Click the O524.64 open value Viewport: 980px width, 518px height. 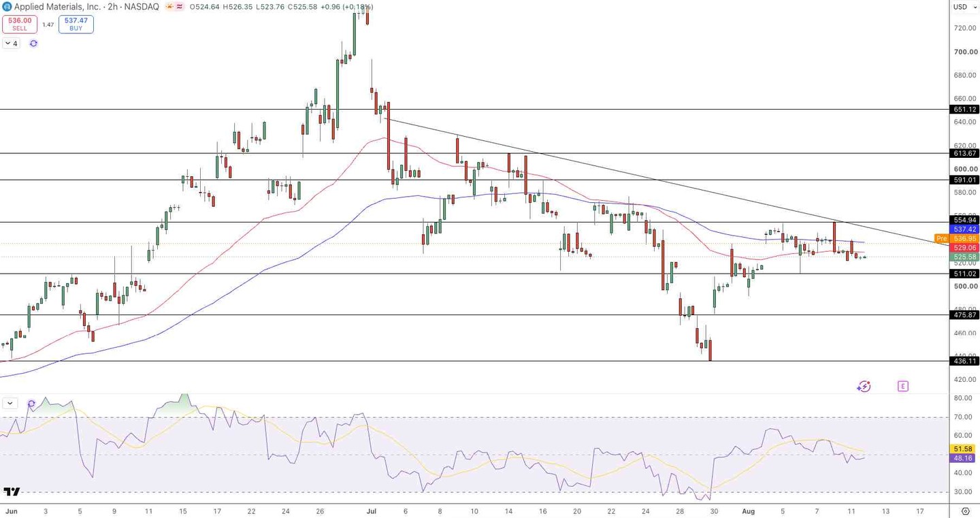coord(204,7)
